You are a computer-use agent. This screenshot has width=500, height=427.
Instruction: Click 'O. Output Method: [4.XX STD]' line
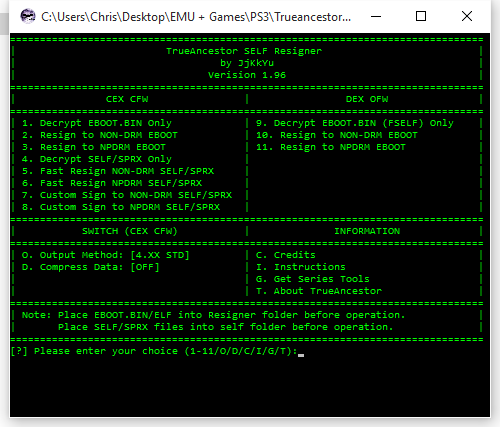[x=106, y=255]
